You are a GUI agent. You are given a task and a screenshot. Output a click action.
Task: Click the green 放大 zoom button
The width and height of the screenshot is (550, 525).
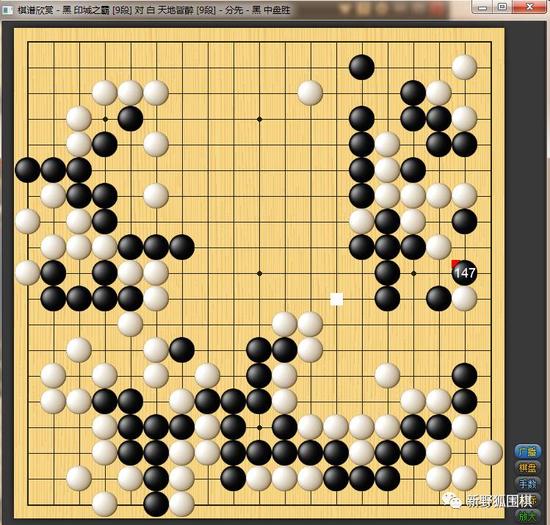pyautogui.click(x=528, y=516)
